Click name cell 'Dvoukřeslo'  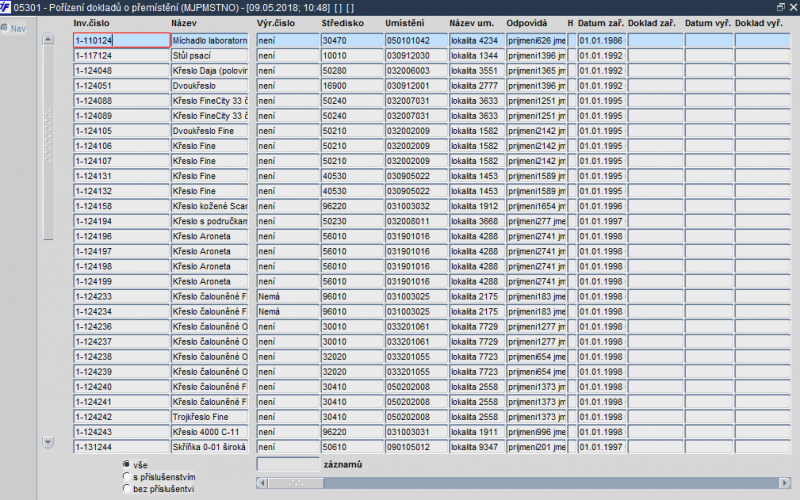[210, 85]
